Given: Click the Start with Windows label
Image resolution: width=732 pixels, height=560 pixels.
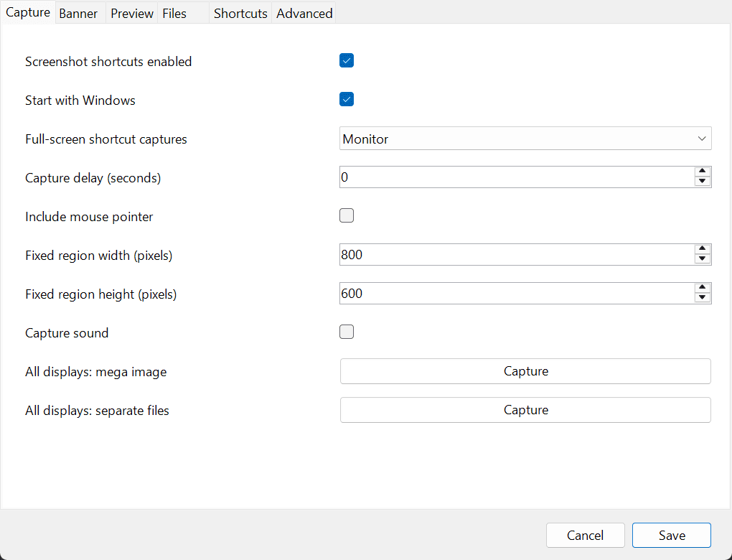Looking at the screenshot, I should tap(80, 101).
